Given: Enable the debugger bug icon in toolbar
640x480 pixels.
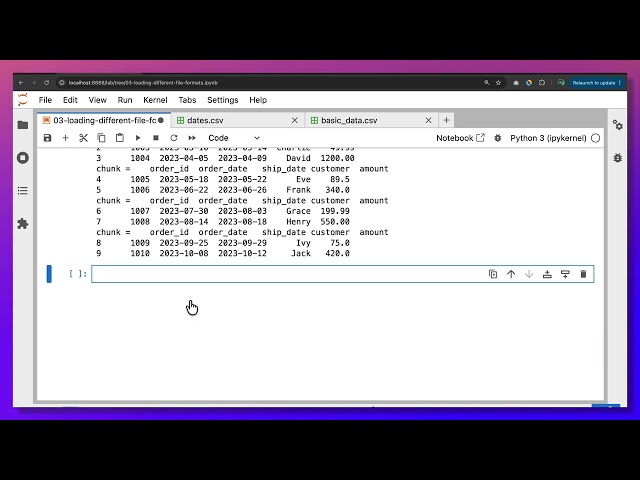Looking at the screenshot, I should 498,138.
